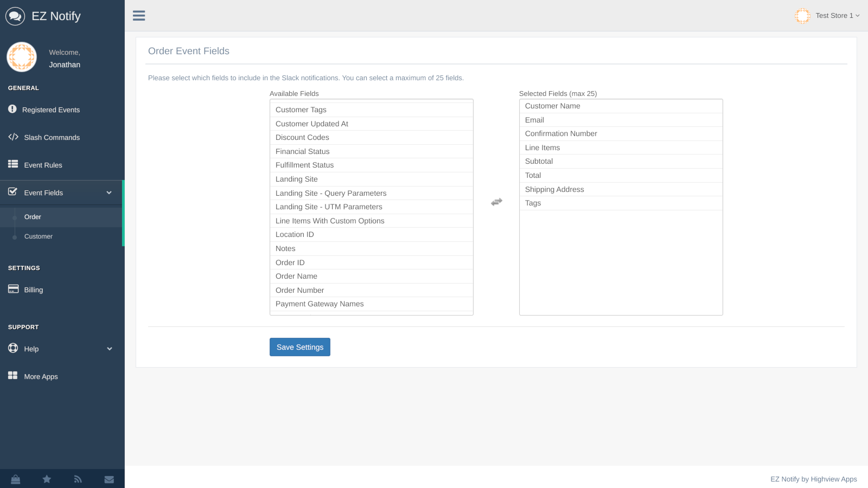The width and height of the screenshot is (868, 488).
Task: Select Customer Tags in Available Fields
Action: (301, 110)
